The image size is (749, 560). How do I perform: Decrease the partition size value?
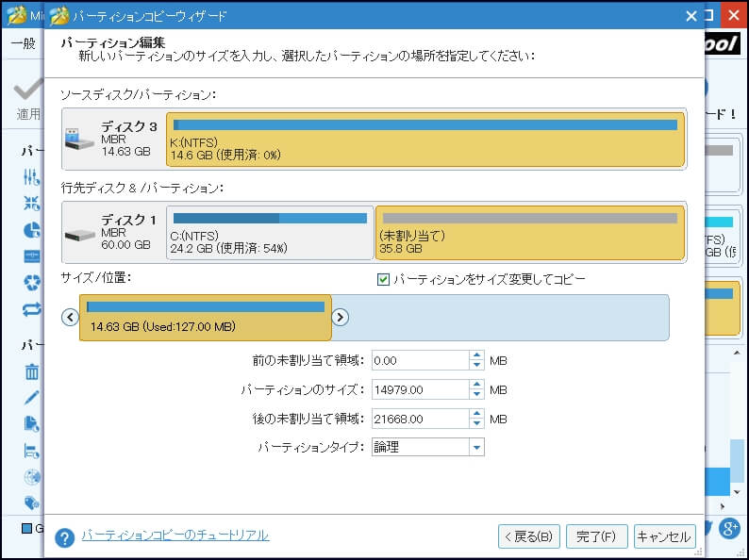(476, 394)
